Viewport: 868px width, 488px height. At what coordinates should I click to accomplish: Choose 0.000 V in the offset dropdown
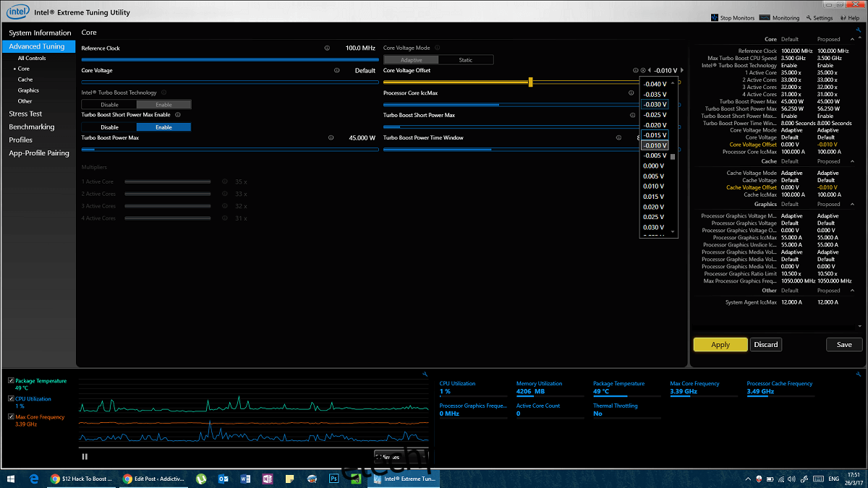point(655,166)
